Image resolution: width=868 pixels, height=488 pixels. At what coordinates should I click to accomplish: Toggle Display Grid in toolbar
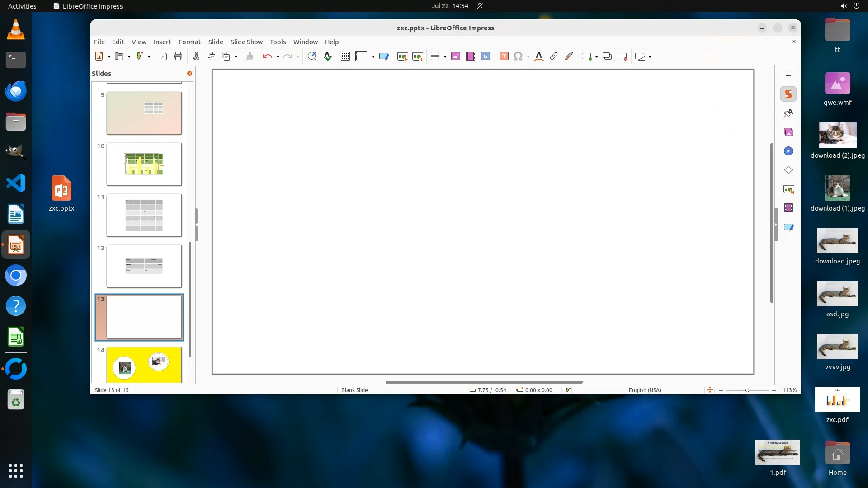[345, 56]
